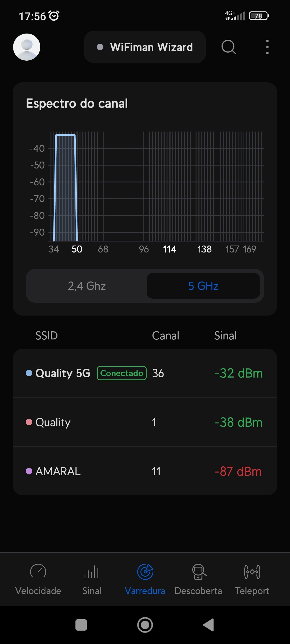Tap the Teleport icon

pos(252,572)
